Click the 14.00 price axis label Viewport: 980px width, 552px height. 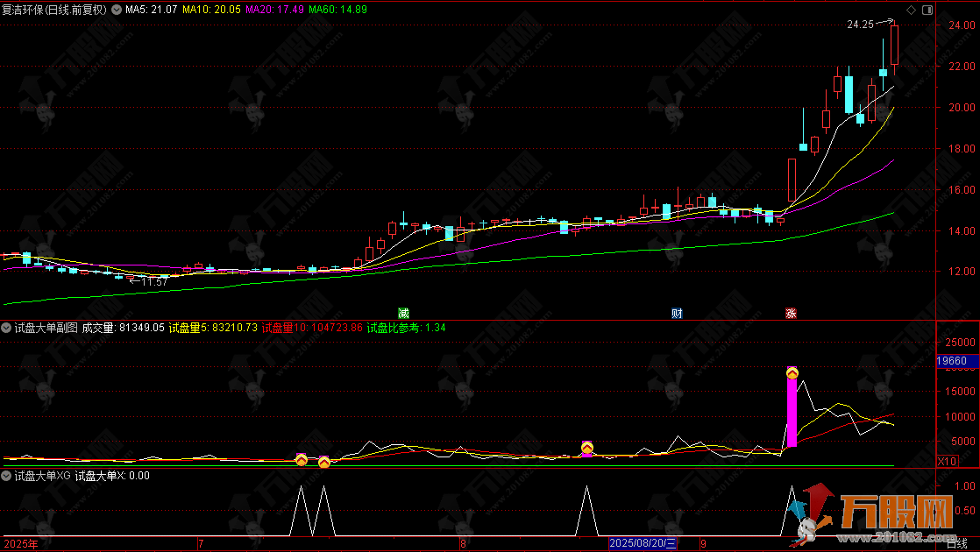[x=962, y=231]
